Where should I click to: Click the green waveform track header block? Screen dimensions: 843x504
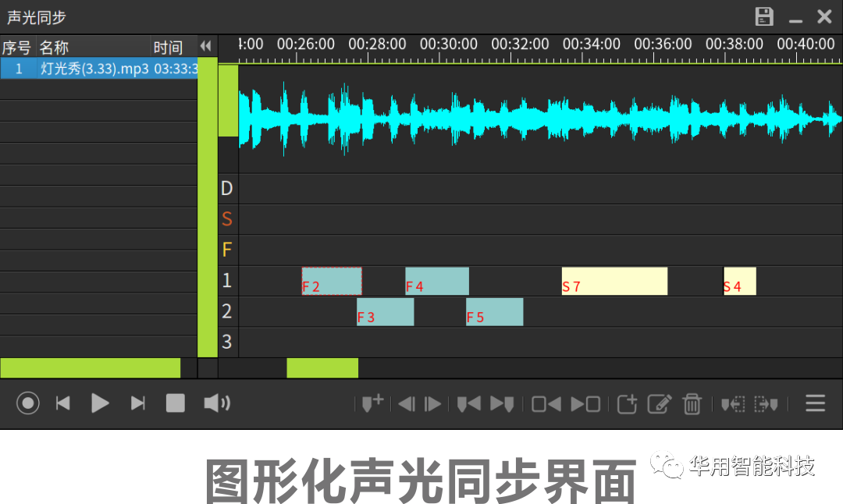[x=229, y=101]
